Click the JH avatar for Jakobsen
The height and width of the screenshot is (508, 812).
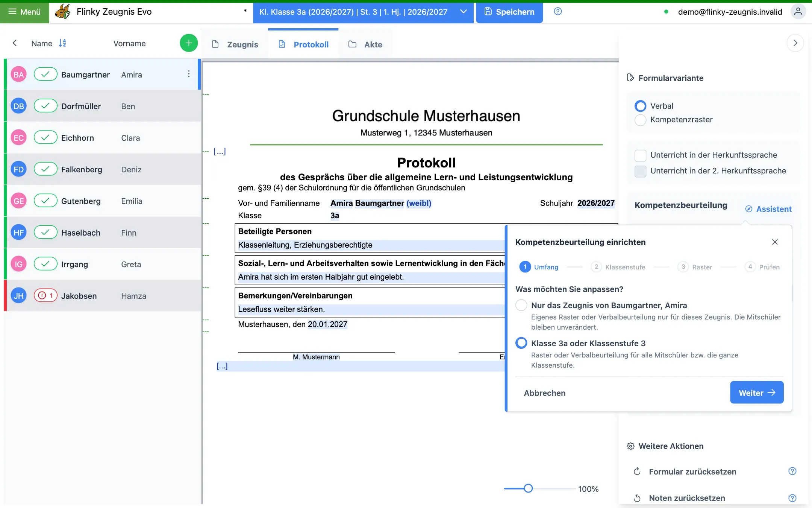point(19,296)
